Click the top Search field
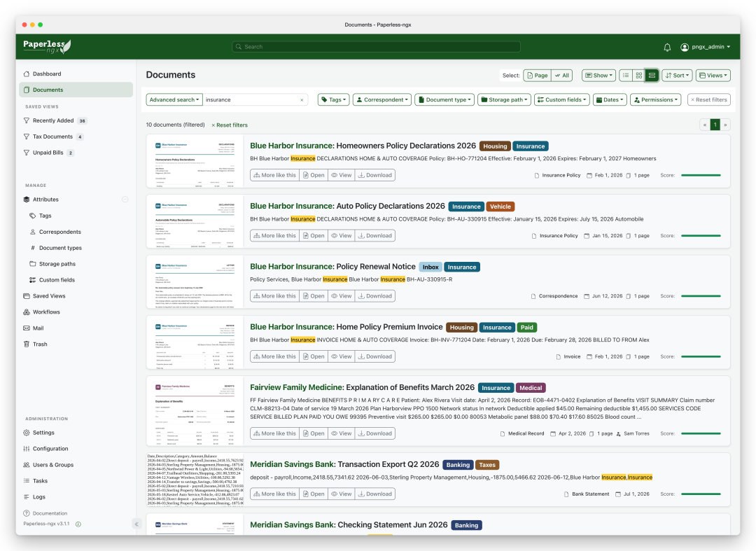This screenshot has width=756, height=551. pyautogui.click(x=376, y=47)
